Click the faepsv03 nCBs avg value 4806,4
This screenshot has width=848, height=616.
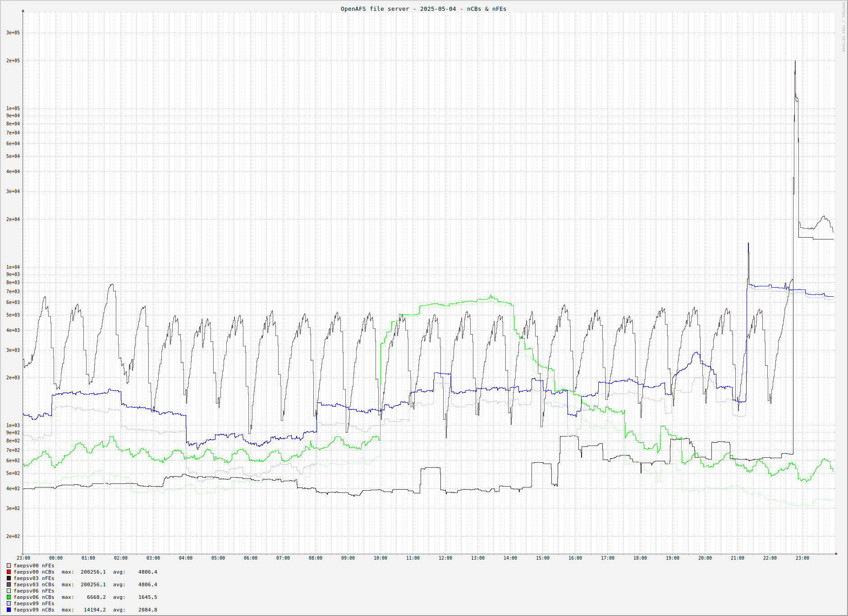(147, 584)
